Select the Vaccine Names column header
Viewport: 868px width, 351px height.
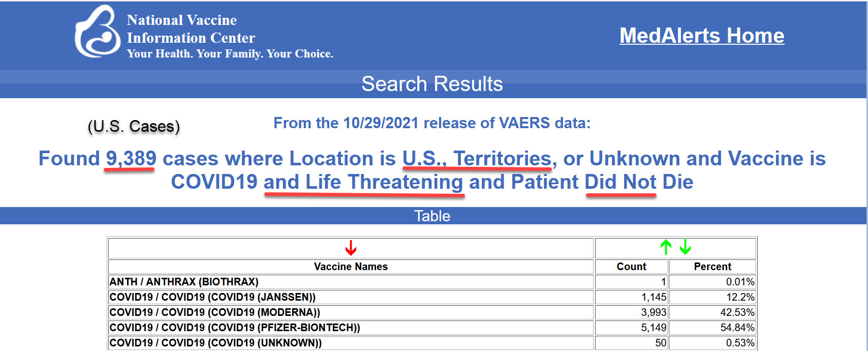(351, 267)
